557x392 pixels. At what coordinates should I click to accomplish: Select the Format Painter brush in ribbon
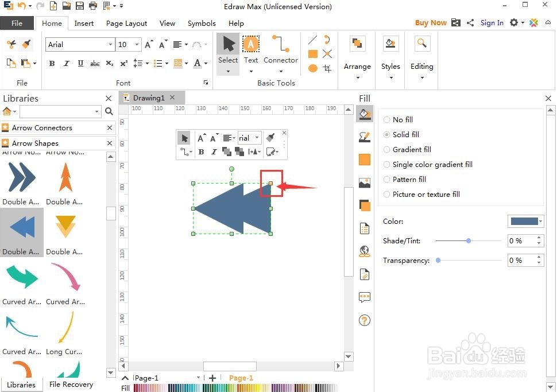[x=26, y=44]
